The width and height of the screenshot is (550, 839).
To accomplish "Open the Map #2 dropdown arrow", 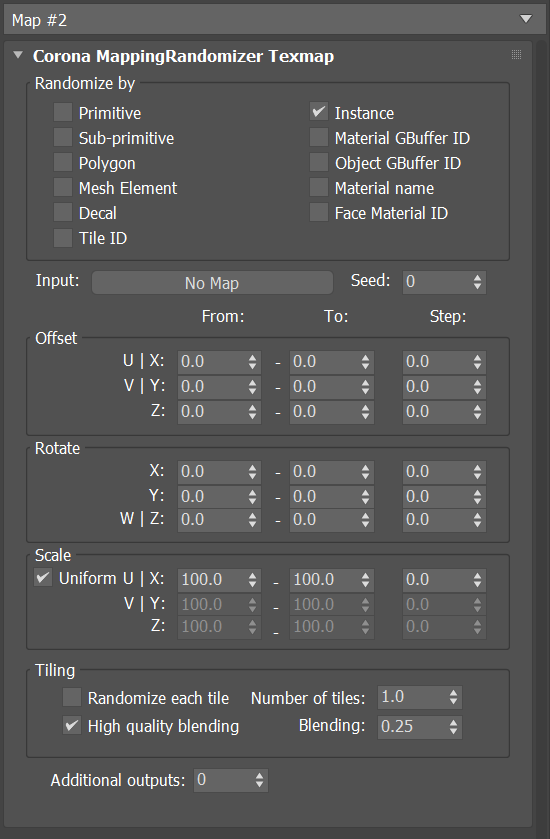I will point(526,19).
